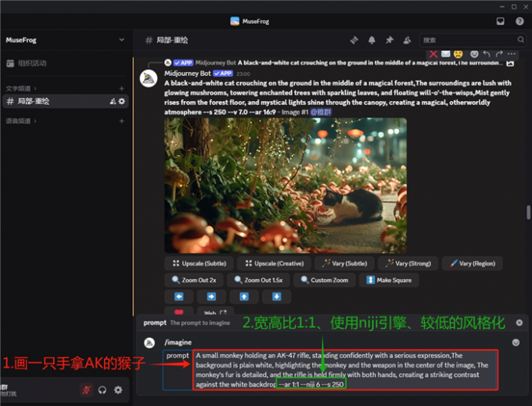Image resolution: width=532 pixels, height=406 pixels.
Task: Click the search box in channel header
Action: tap(473, 40)
